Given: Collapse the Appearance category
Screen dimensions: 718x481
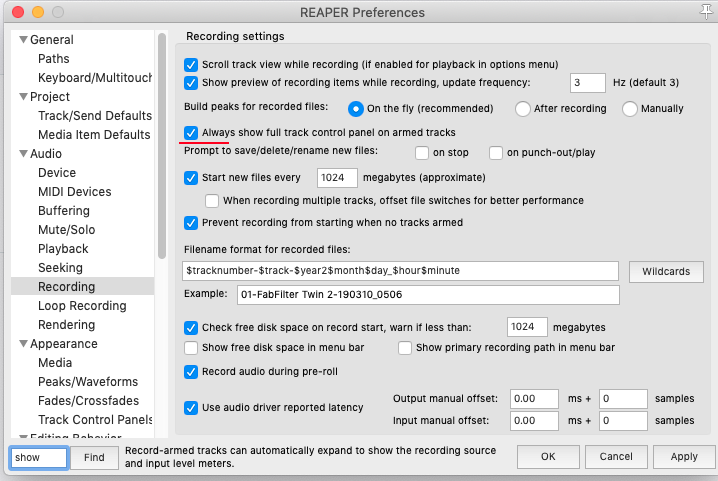Looking at the screenshot, I should [x=23, y=344].
